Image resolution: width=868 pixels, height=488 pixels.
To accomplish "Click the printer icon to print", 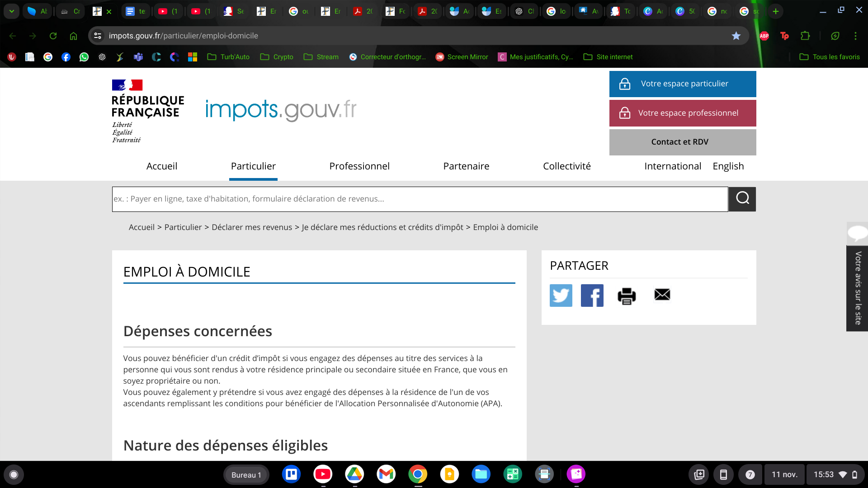I will click(627, 296).
